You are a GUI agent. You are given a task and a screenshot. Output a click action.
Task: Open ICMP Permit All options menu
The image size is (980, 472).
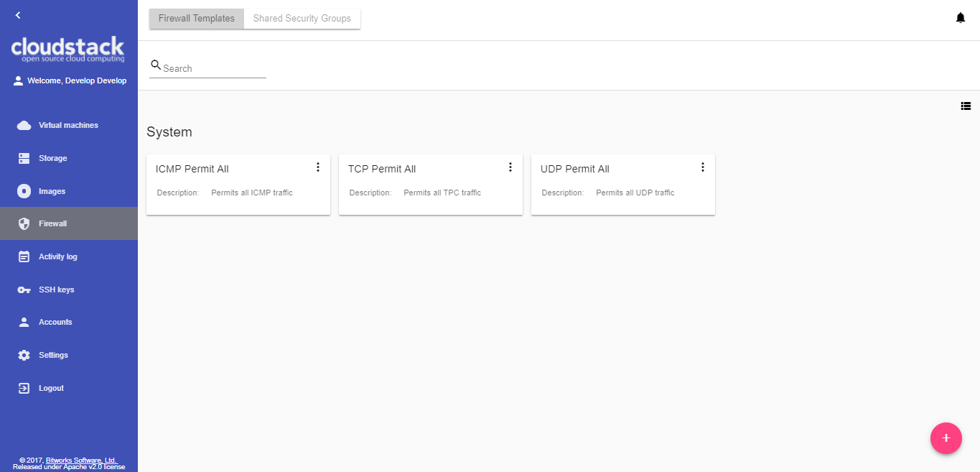318,167
